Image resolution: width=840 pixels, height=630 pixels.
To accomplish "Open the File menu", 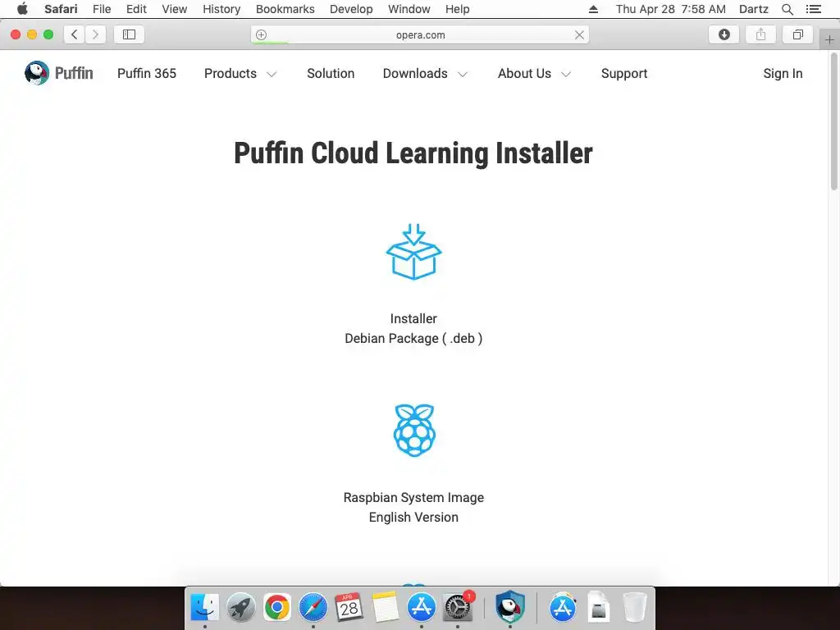I will [x=102, y=9].
